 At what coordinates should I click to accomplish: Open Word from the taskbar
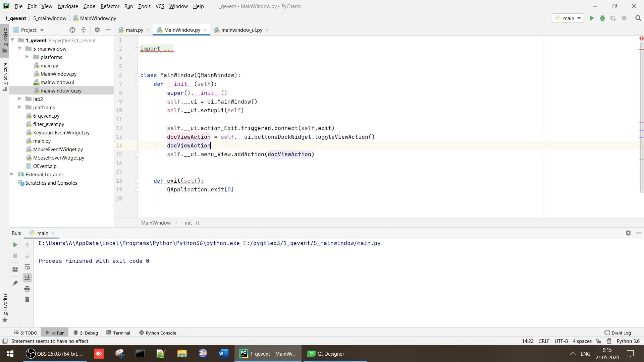click(x=223, y=354)
